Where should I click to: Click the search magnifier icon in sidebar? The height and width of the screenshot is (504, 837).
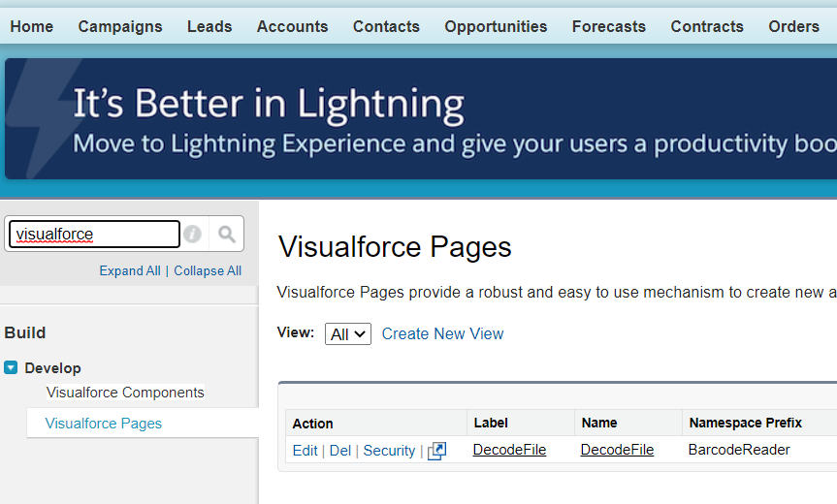(227, 234)
